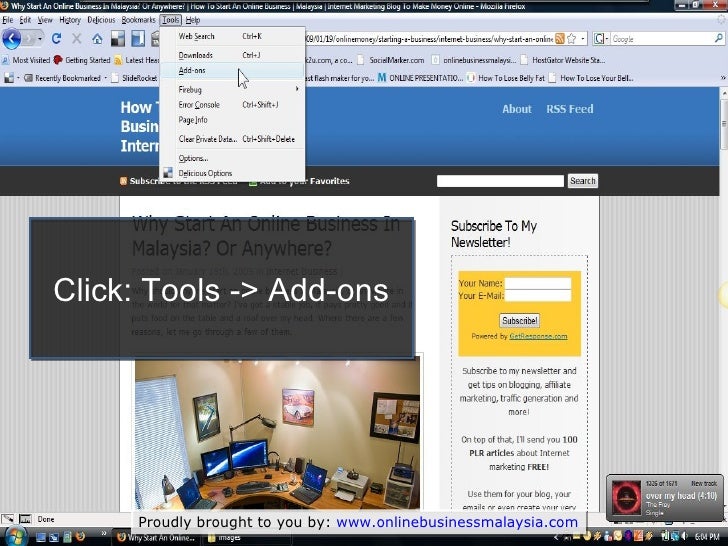
Task: Open the History menu
Action: click(70, 20)
